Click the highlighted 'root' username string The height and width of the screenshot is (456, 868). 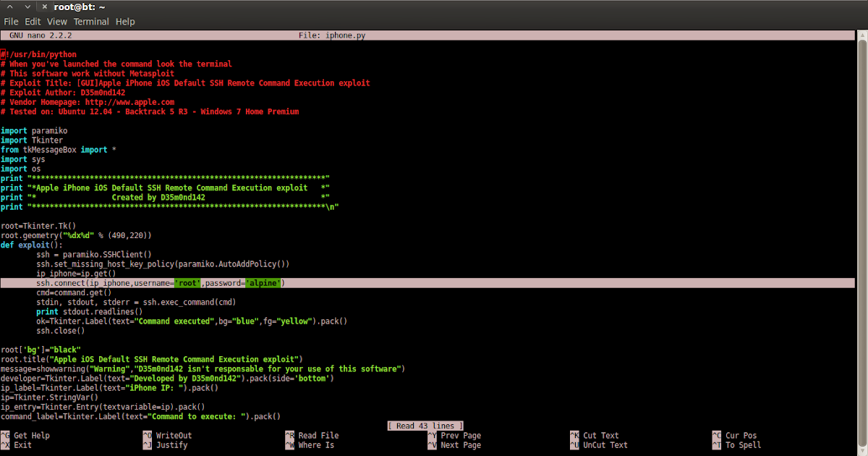[187, 283]
